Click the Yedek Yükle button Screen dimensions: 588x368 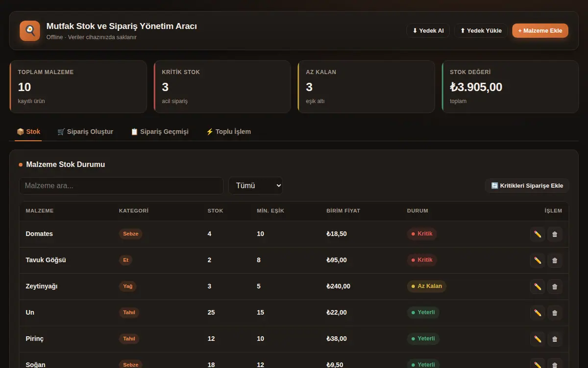481,30
